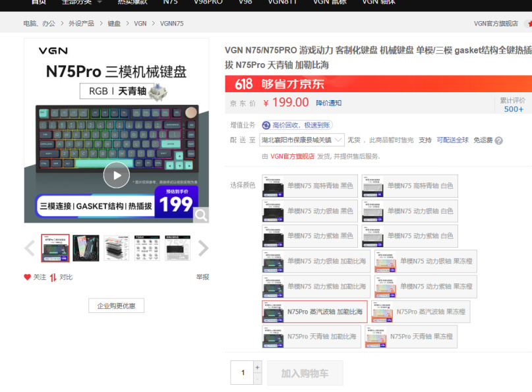Choose option 单模N75 动力紫轴 白色

410,236
